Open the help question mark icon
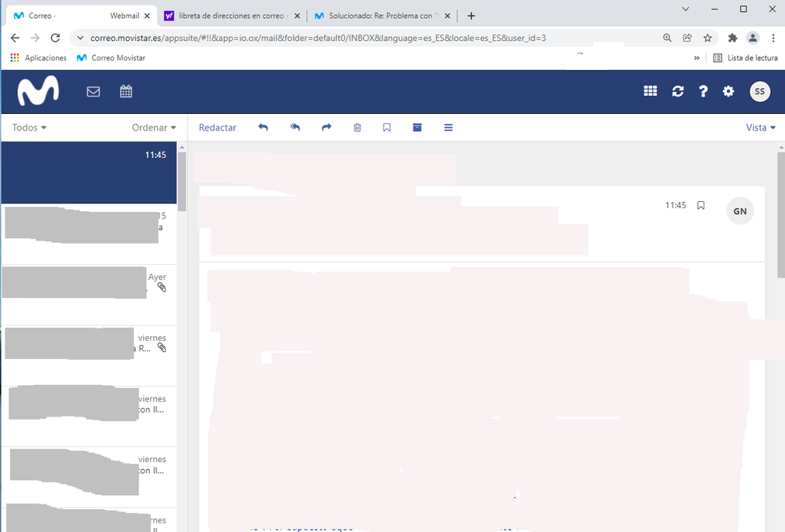This screenshot has height=532, width=785. [703, 91]
